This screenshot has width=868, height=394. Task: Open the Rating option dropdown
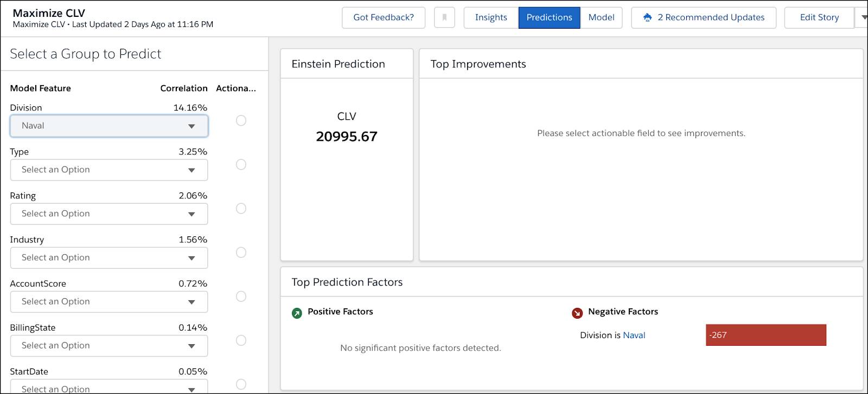tap(109, 214)
